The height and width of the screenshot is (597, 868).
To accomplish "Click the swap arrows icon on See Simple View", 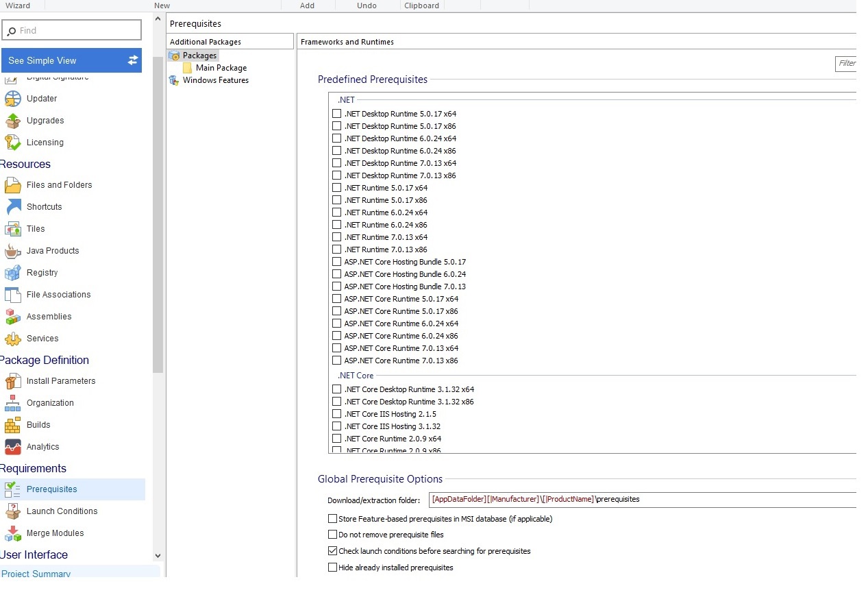I will point(133,60).
